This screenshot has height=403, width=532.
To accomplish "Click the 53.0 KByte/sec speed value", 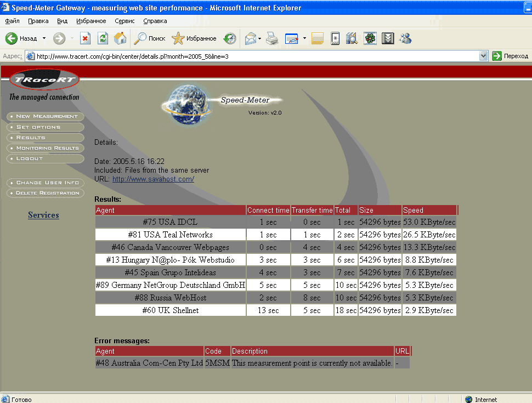I will [429, 222].
